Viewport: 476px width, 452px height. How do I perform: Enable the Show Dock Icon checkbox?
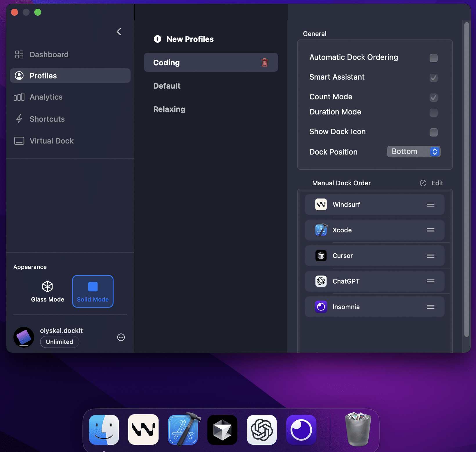pyautogui.click(x=434, y=132)
